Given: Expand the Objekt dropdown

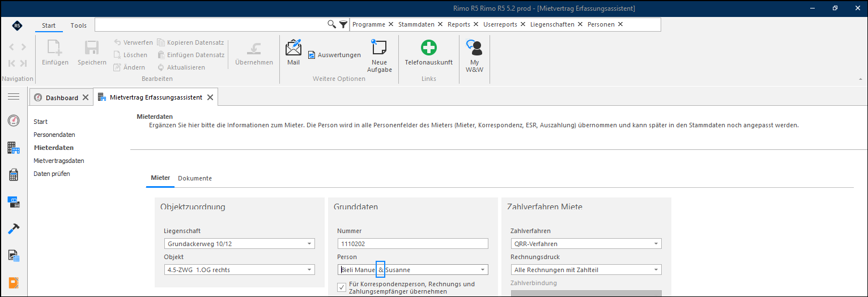Looking at the screenshot, I should [x=309, y=270].
